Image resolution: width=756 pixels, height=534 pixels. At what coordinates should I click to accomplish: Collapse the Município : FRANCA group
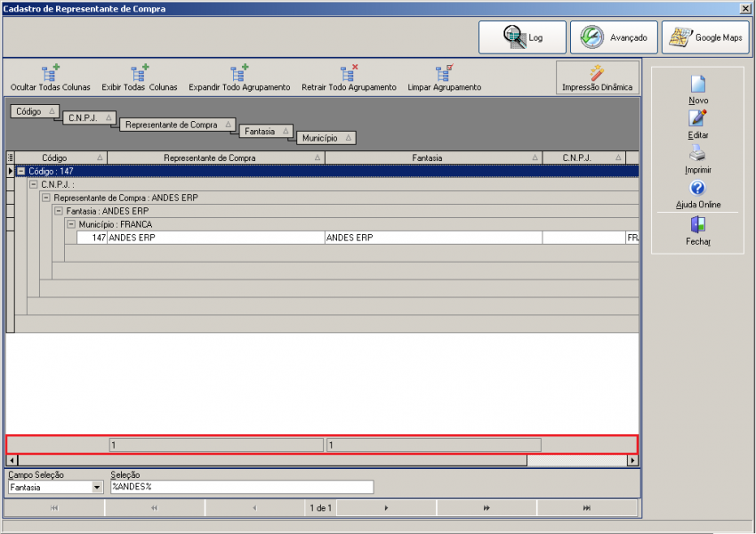click(71, 224)
